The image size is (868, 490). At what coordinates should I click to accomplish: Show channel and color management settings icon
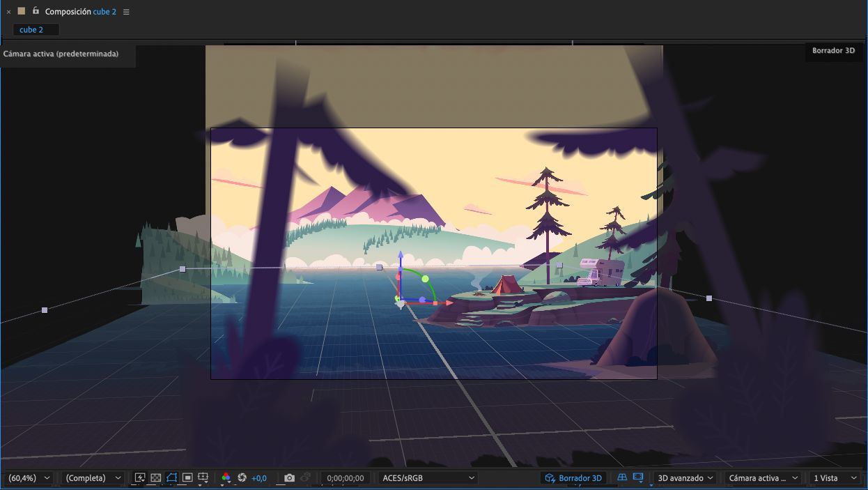click(x=225, y=477)
